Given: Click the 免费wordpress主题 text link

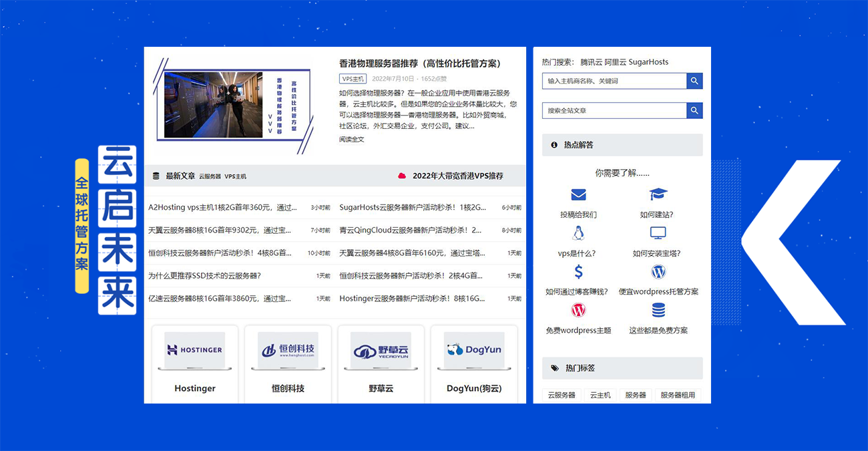Looking at the screenshot, I should pyautogui.click(x=578, y=330).
